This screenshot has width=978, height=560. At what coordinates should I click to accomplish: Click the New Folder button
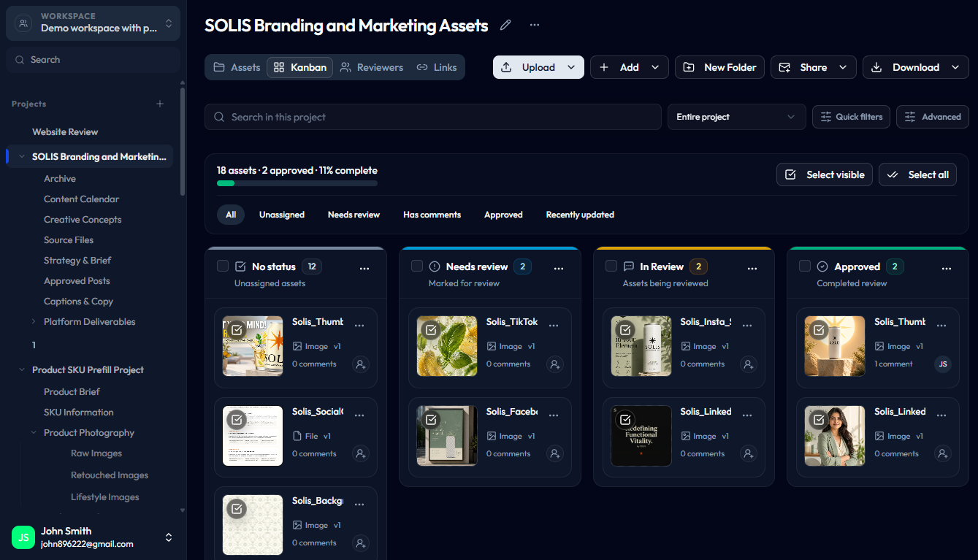(x=719, y=67)
